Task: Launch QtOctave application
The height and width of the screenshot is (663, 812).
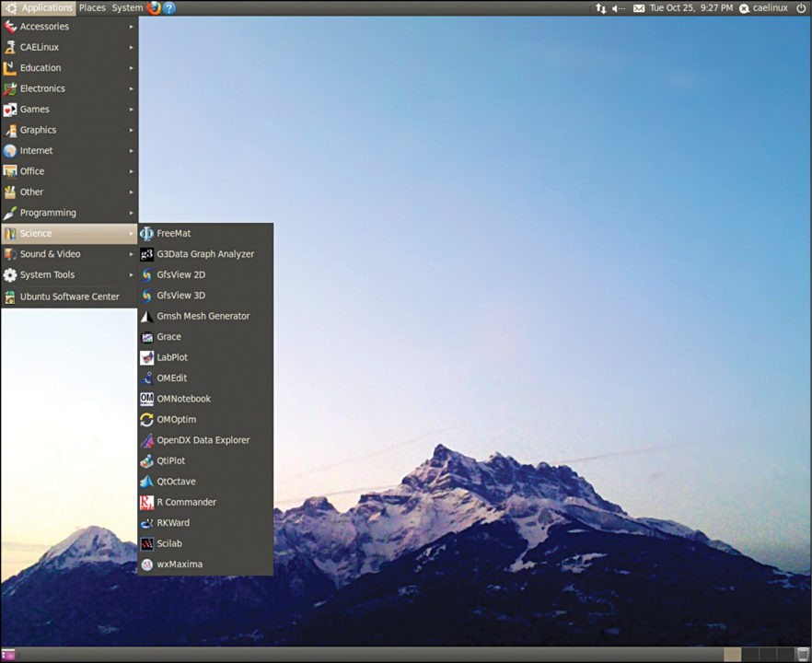Action: 176,482
